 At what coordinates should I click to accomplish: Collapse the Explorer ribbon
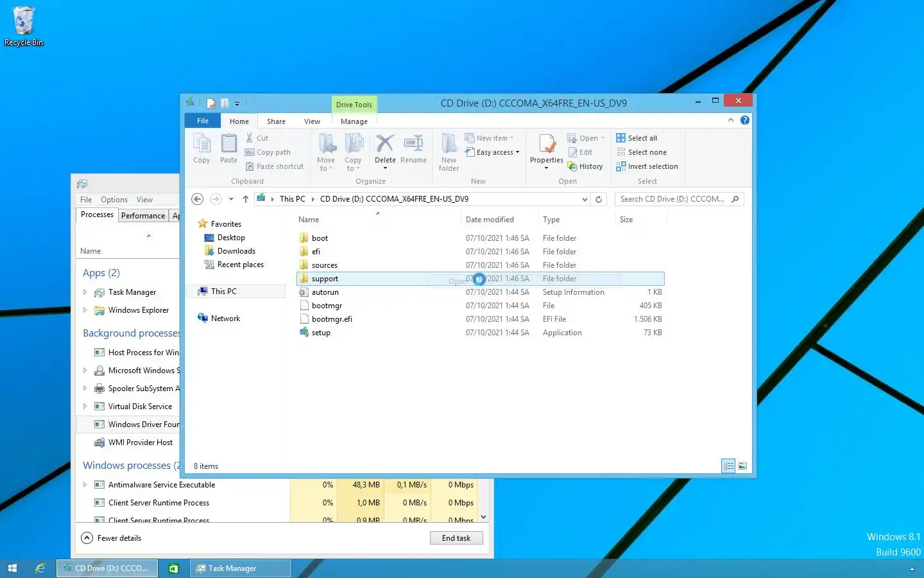(730, 120)
